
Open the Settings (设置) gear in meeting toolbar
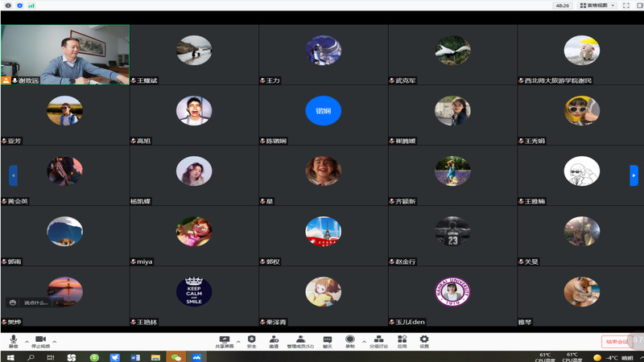424,341
